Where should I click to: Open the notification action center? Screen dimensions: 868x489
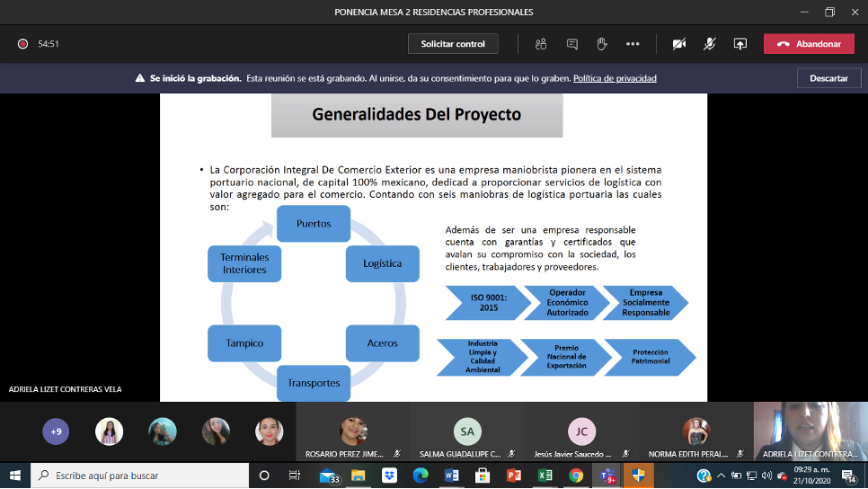point(849,476)
